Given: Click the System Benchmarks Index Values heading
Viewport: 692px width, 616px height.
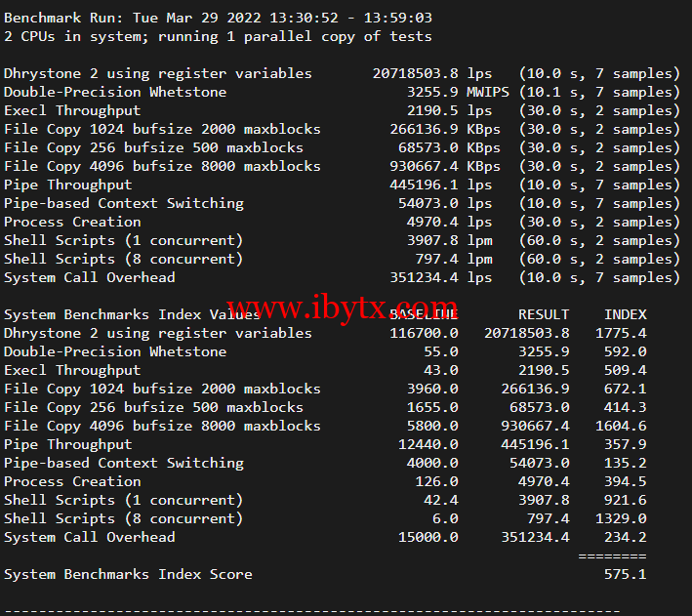Looking at the screenshot, I should click(x=132, y=314).
